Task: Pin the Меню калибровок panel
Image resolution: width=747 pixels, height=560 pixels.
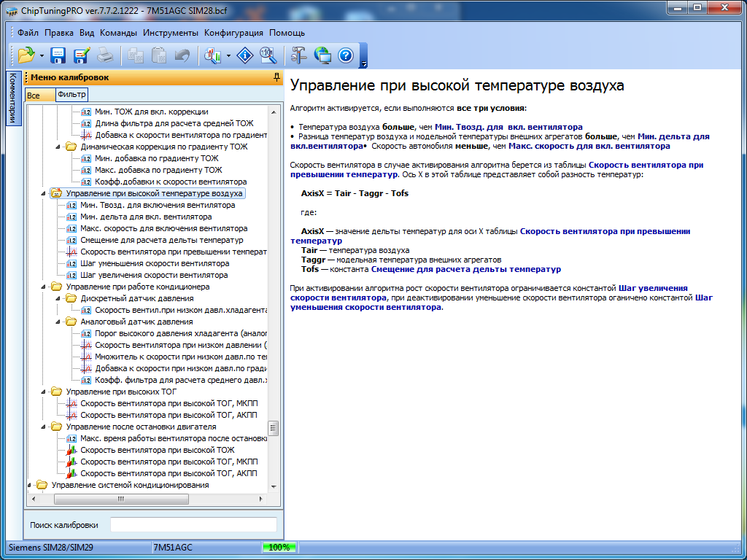Action: coord(276,77)
